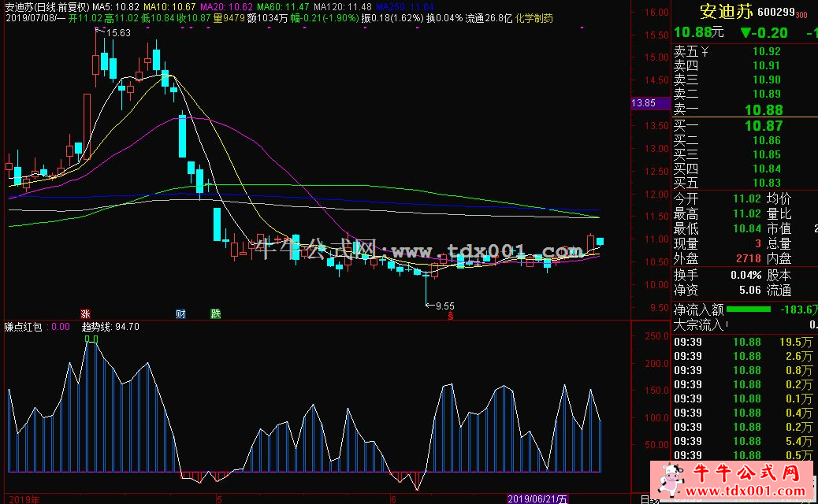Click the down triangle beside -0.20
818x504 pixels.
745,33
